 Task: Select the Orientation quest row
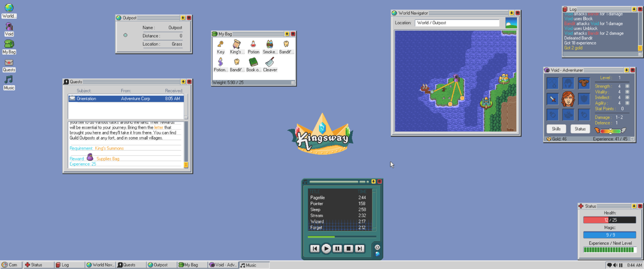coord(126,99)
